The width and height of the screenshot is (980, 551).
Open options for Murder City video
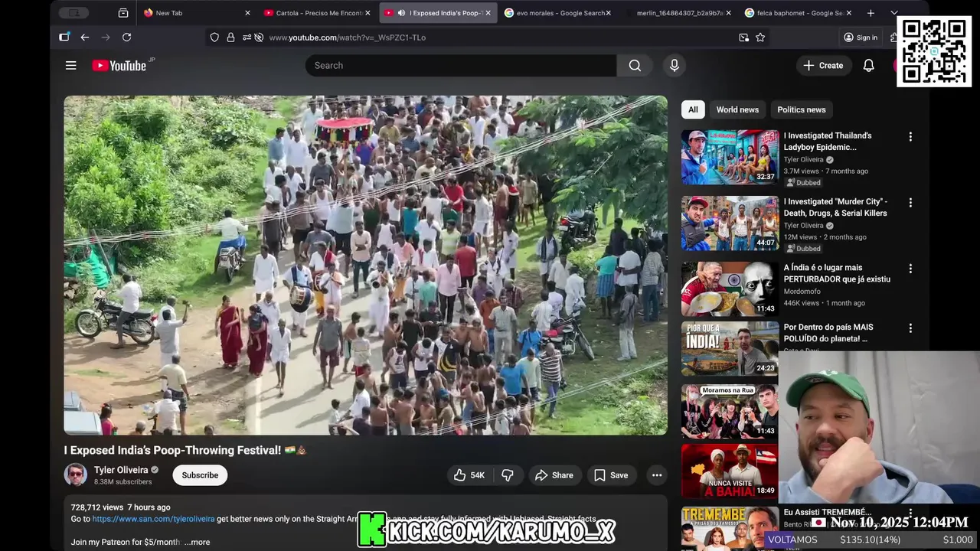910,203
